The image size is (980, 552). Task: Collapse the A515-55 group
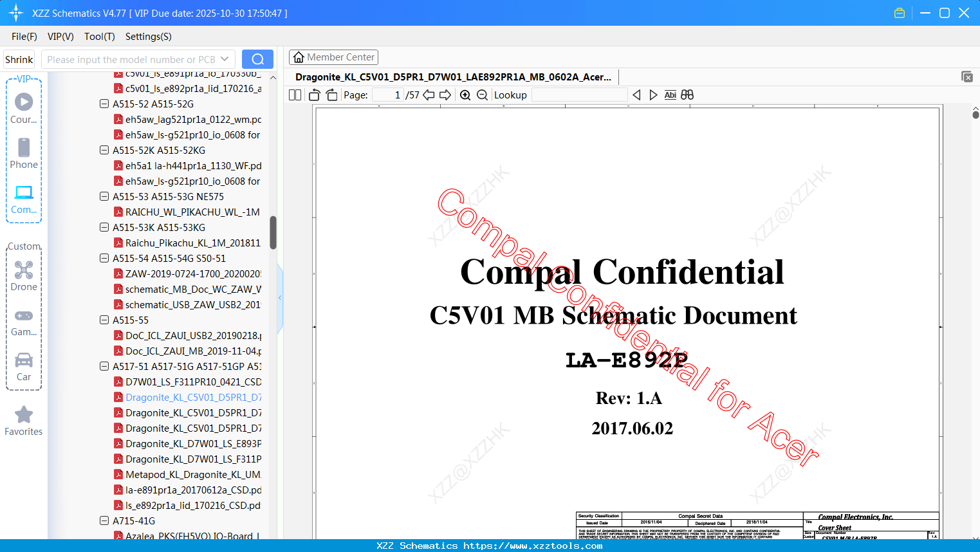click(104, 320)
